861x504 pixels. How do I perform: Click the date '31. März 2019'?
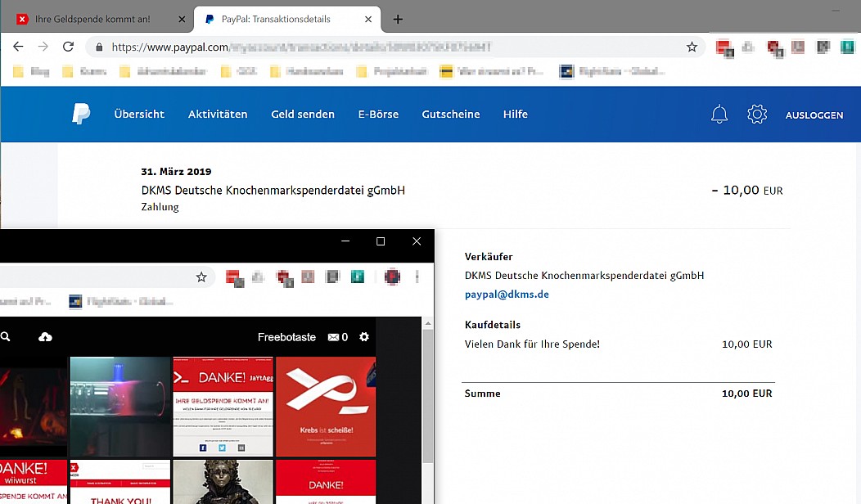point(176,172)
